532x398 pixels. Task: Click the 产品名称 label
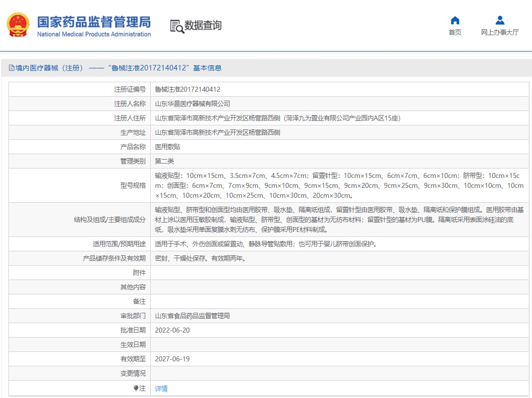pos(133,147)
